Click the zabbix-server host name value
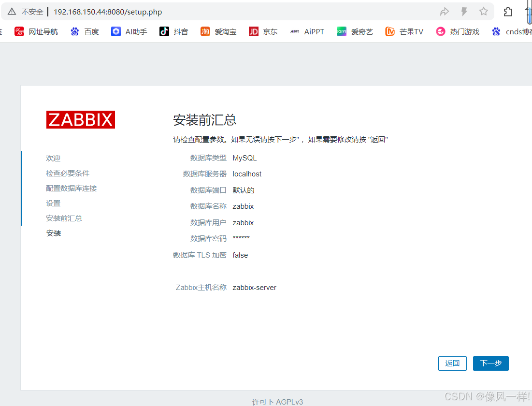Image resolution: width=532 pixels, height=406 pixels. click(x=255, y=288)
